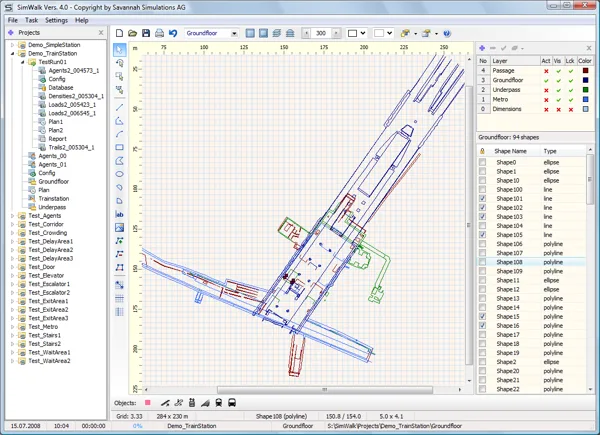This screenshot has width=600, height=435.
Task: Select the Underpass tree item
Action: [x=52, y=207]
